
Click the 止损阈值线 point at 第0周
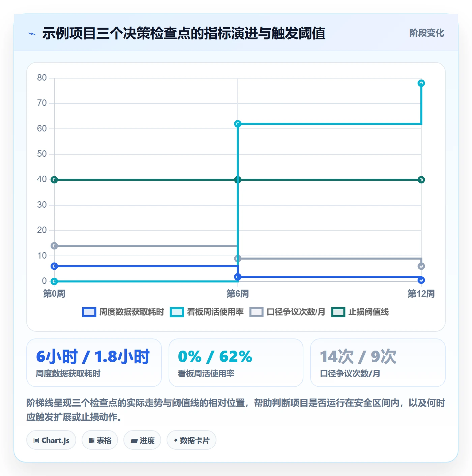coord(54,180)
